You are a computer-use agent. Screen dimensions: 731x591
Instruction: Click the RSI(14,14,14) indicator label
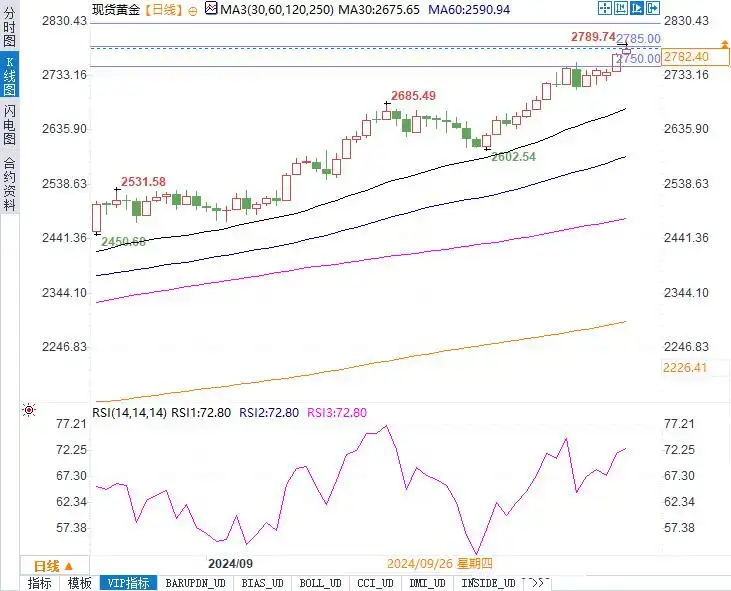[129, 412]
